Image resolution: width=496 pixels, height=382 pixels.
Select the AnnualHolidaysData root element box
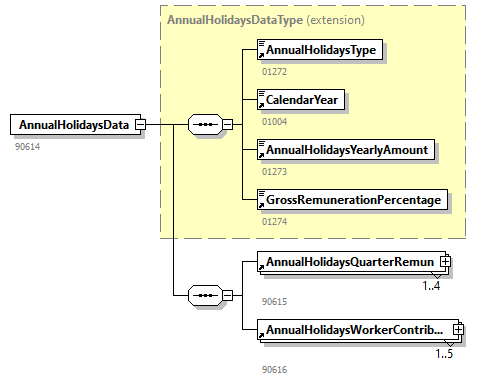tap(75, 125)
